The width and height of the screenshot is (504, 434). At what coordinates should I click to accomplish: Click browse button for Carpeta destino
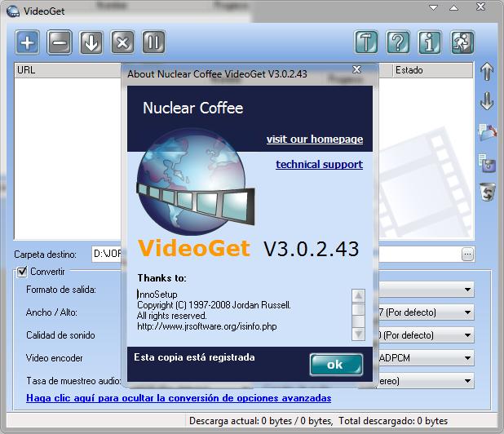point(467,255)
